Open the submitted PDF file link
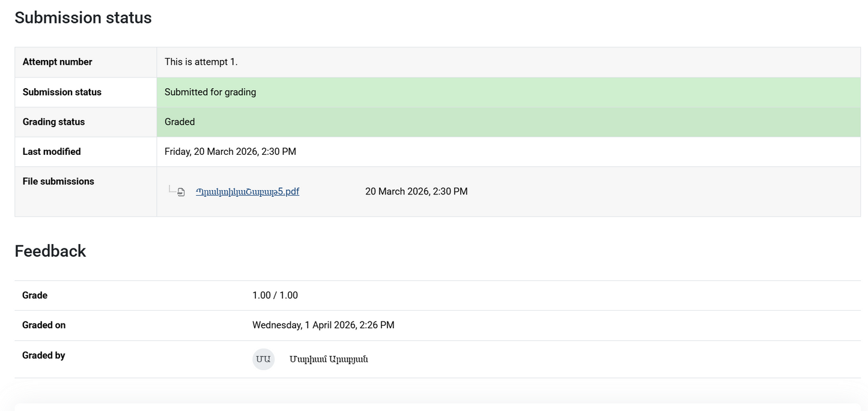Viewport: 868px width, 411px height. (247, 191)
